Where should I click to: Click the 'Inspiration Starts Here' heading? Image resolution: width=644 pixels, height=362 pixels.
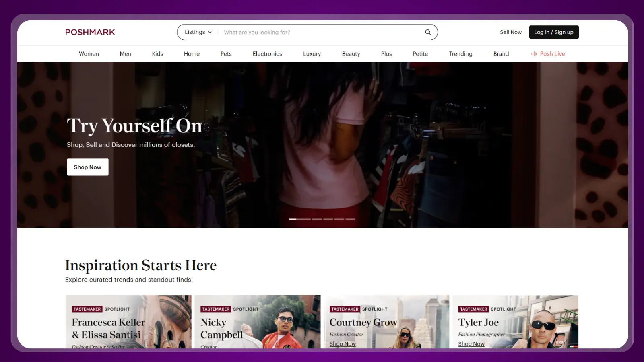[141, 265]
